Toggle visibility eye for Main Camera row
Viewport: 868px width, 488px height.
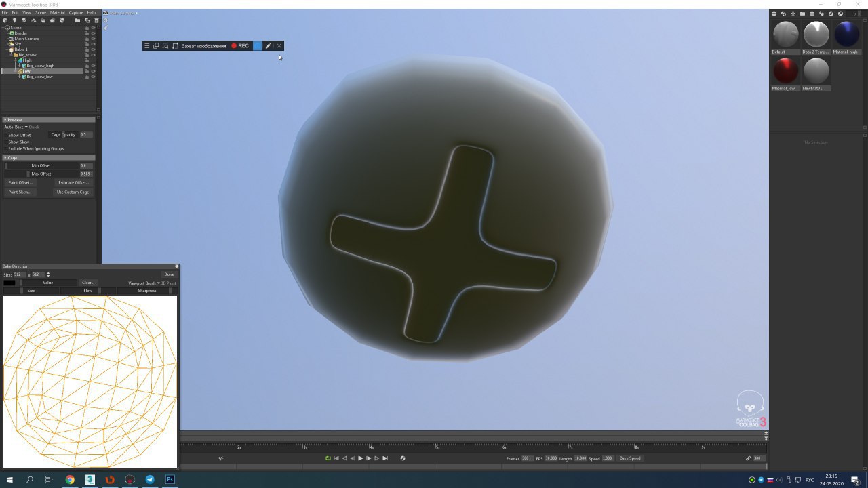[93, 39]
